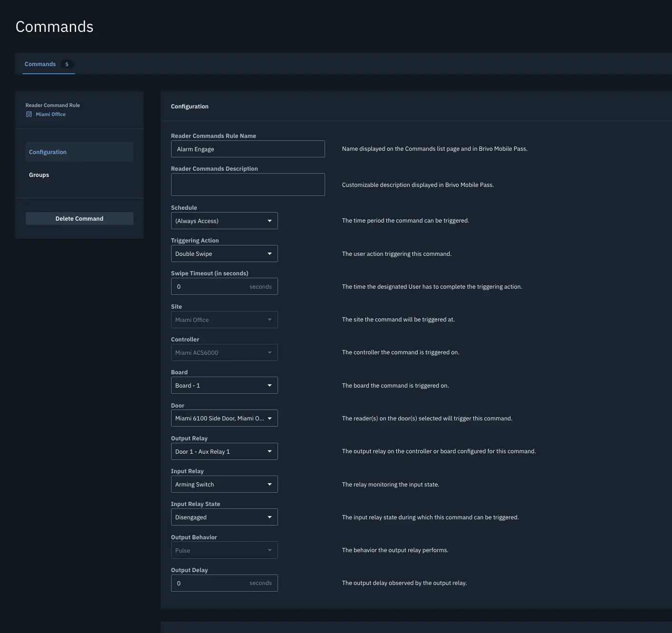Click the Commands count badge 5
This screenshot has height=633, width=672.
(x=67, y=64)
